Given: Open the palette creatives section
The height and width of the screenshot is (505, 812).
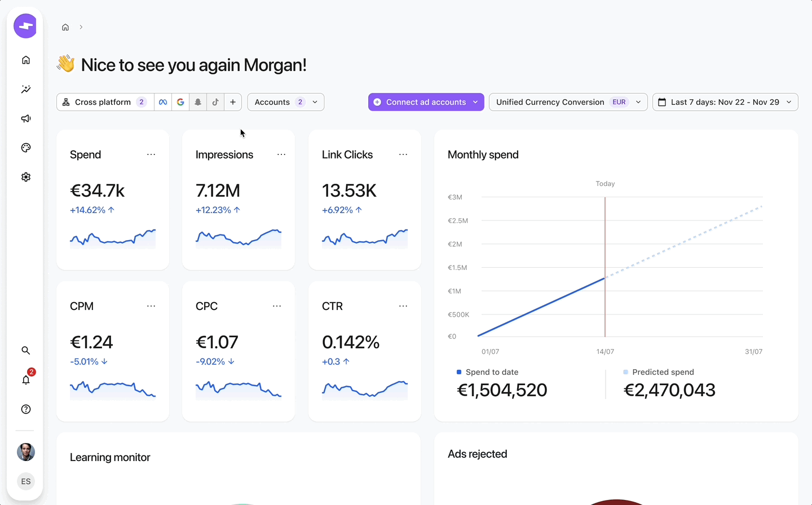Looking at the screenshot, I should pos(26,148).
